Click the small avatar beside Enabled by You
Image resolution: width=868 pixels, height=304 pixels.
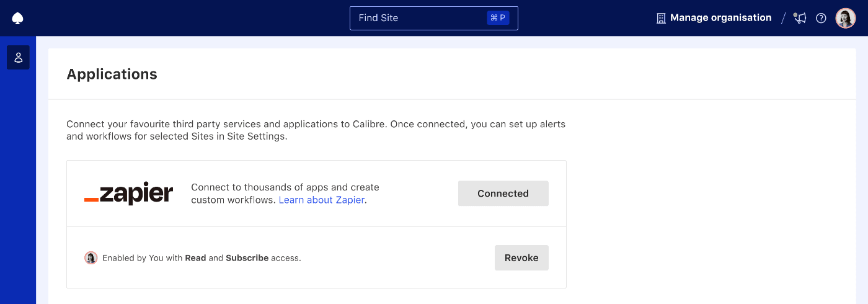point(91,258)
